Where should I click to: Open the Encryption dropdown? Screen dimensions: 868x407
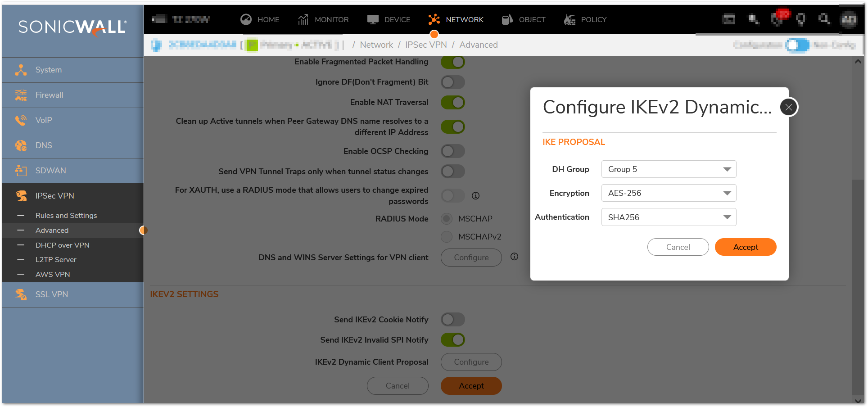tap(669, 193)
